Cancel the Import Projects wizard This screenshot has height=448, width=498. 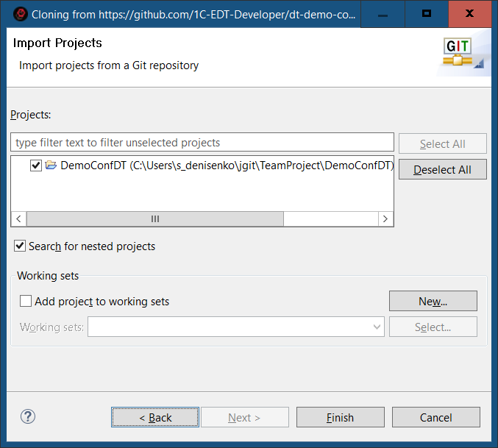pyautogui.click(x=435, y=417)
